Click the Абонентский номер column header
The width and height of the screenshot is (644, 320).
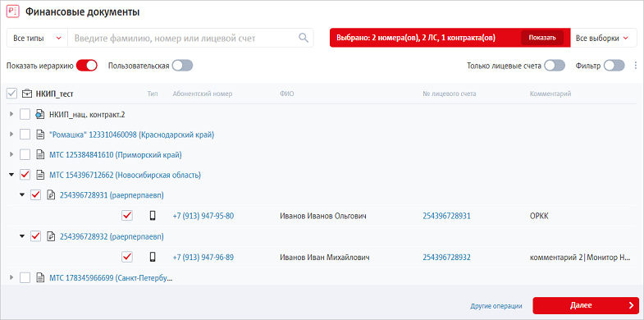tap(203, 94)
